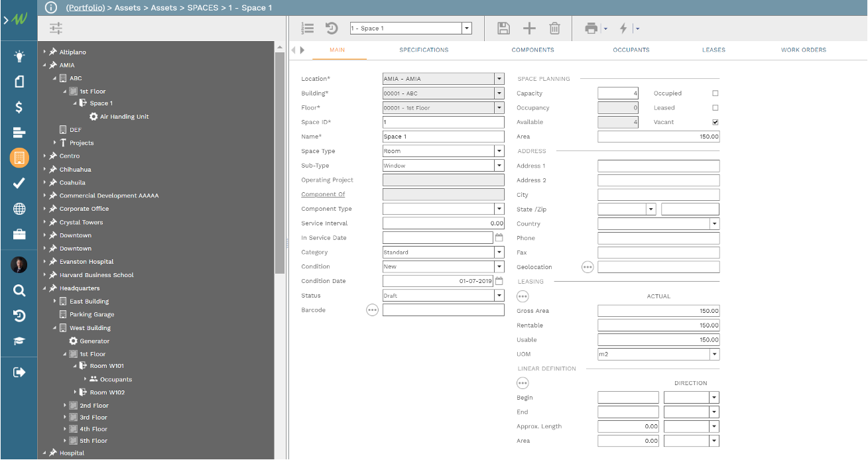The width and height of the screenshot is (868, 462).
Task: Open the checkmark workflow icon
Action: point(19,183)
